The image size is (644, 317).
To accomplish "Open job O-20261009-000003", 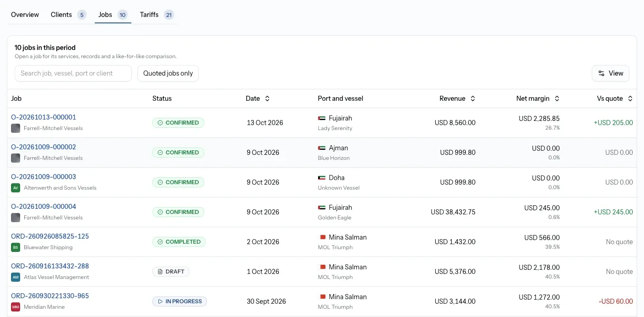I will tap(43, 177).
